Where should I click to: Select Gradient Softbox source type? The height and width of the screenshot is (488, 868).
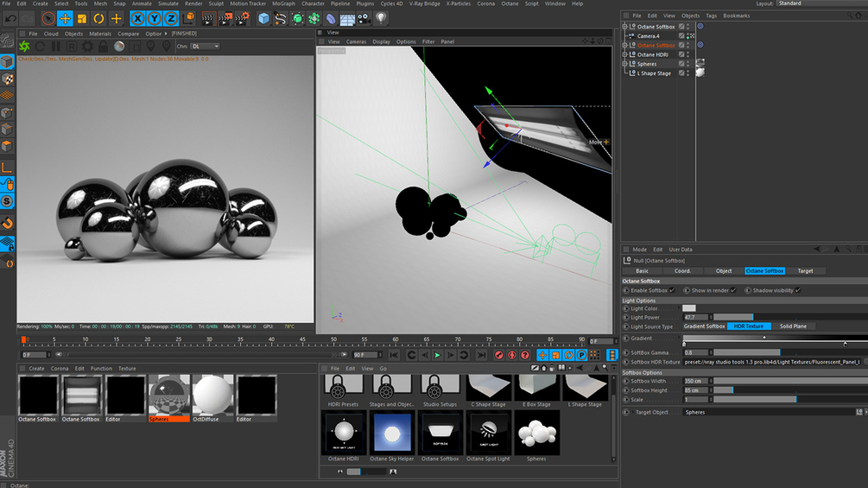[x=704, y=326]
